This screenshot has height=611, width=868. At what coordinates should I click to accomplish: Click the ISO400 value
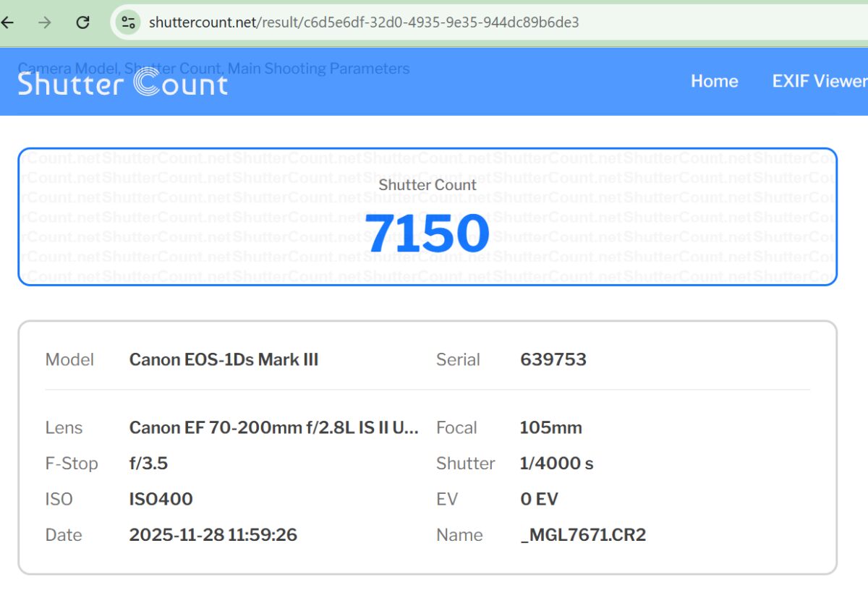pyautogui.click(x=161, y=499)
